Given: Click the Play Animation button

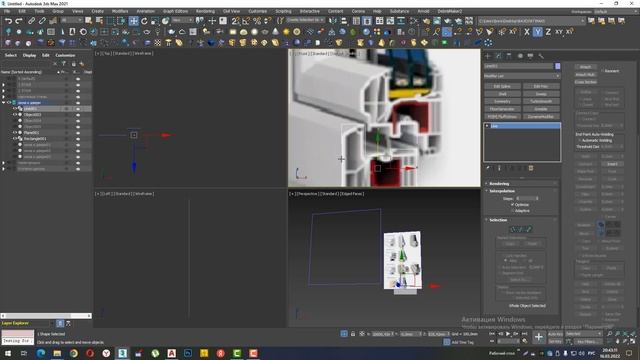Looking at the screenshot, I should point(508,334).
